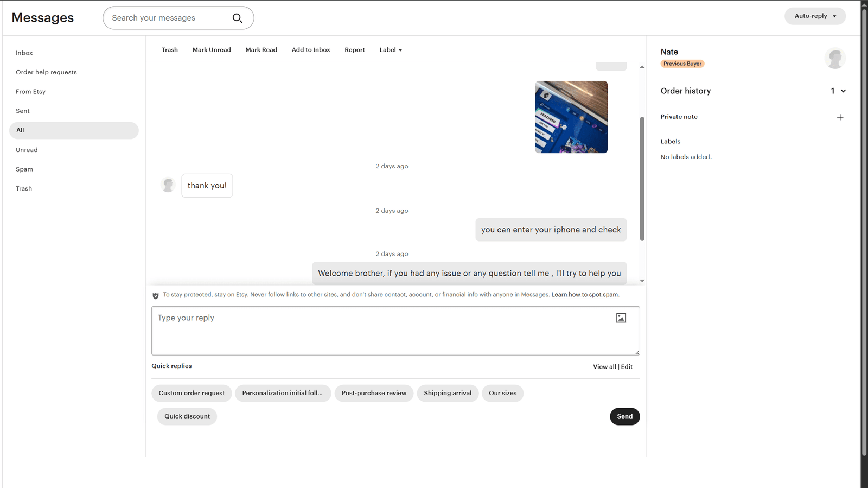Click the 'thank you!' message bubble
The height and width of the screenshot is (488, 868).
pyautogui.click(x=207, y=186)
